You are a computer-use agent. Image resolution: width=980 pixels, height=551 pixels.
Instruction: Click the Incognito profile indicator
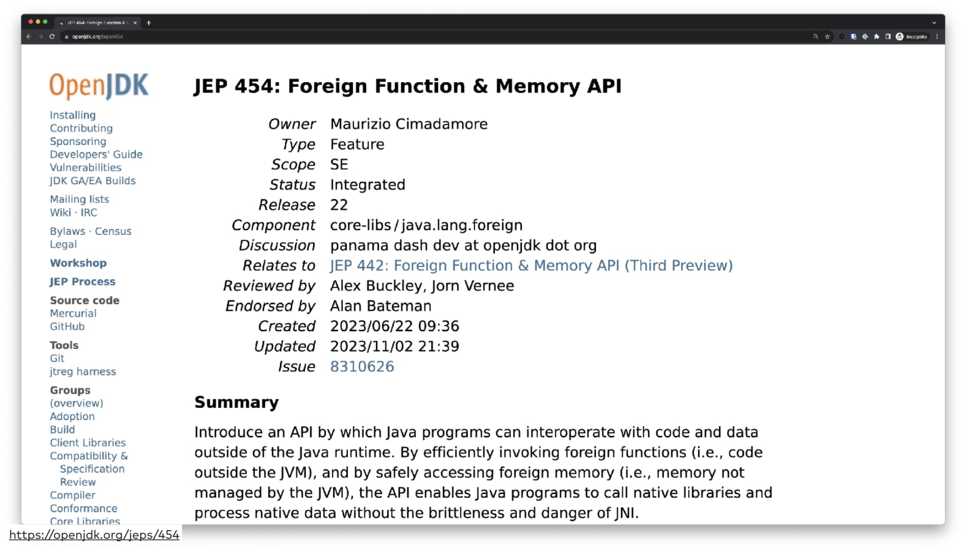pyautogui.click(x=911, y=37)
